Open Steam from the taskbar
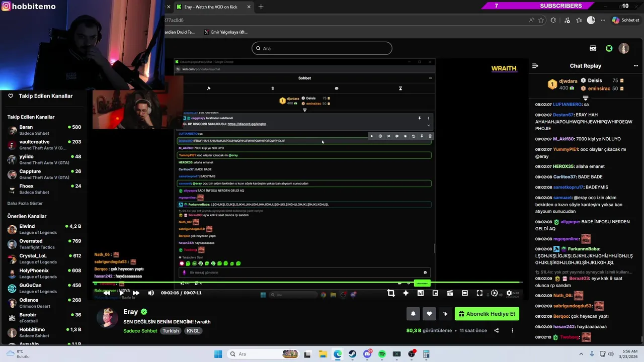The image size is (644, 362). pyautogui.click(x=352, y=354)
